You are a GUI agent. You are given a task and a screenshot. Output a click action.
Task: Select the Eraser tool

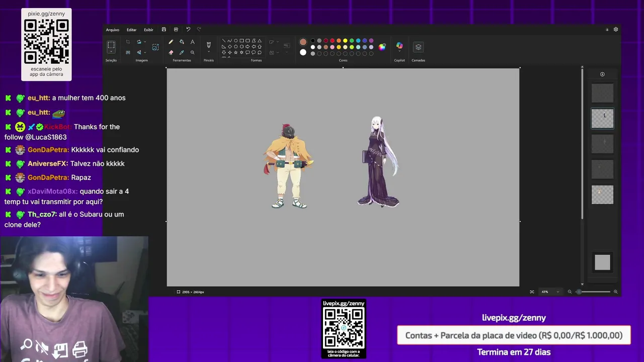tap(171, 52)
